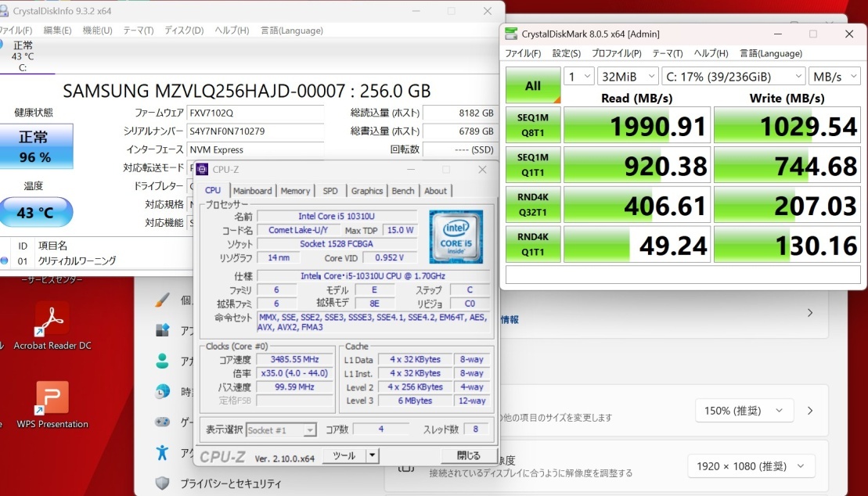Click the CrystalDiskMark title bar icon

[511, 34]
